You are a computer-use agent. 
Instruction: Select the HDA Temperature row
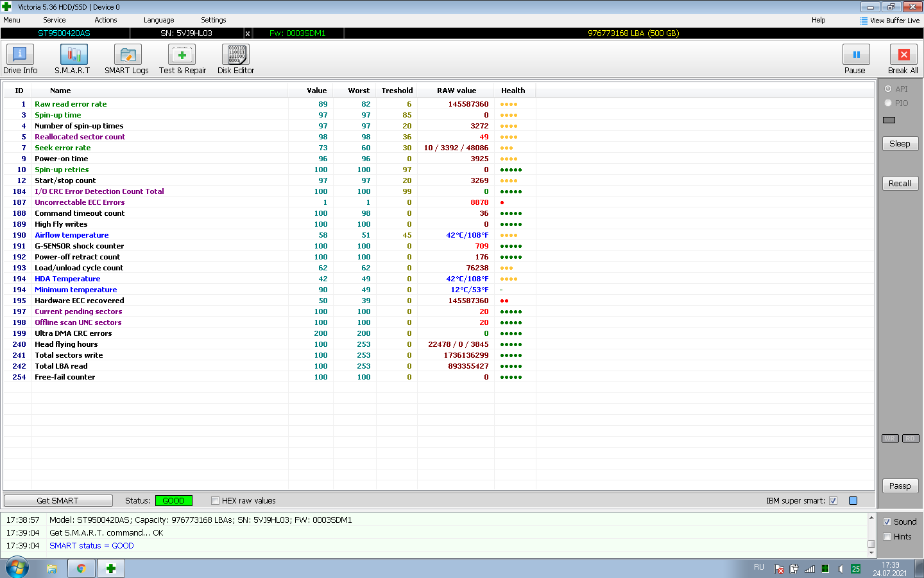[x=439, y=279]
